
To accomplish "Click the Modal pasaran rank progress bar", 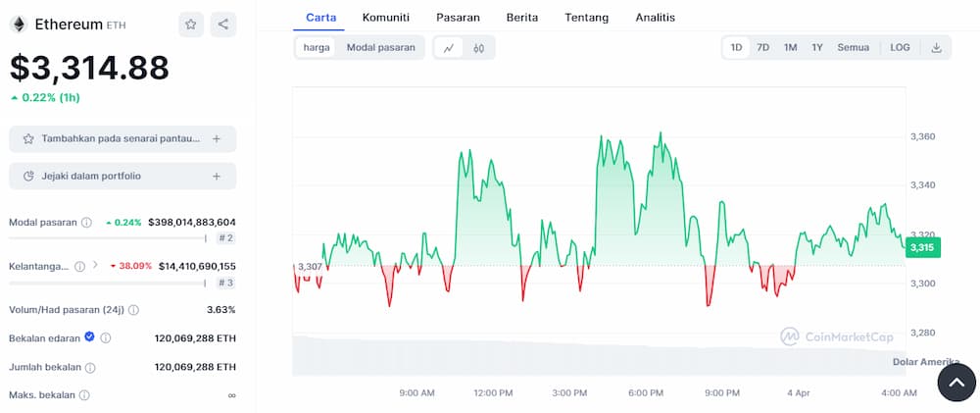I will tap(108, 238).
